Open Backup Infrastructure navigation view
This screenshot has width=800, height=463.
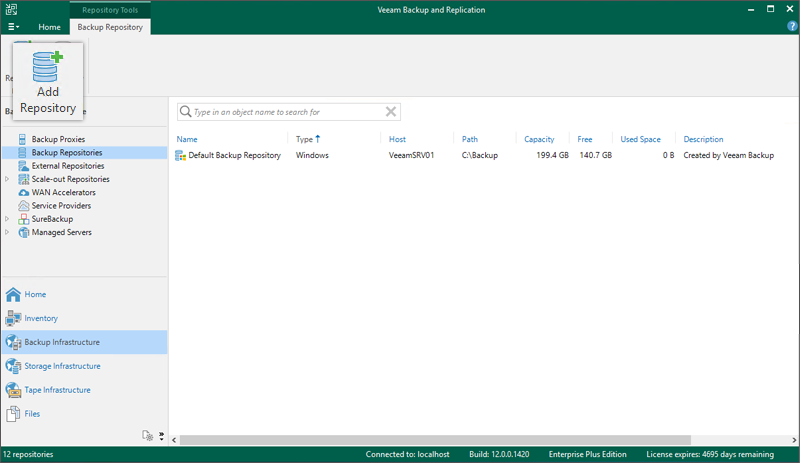[x=84, y=342]
